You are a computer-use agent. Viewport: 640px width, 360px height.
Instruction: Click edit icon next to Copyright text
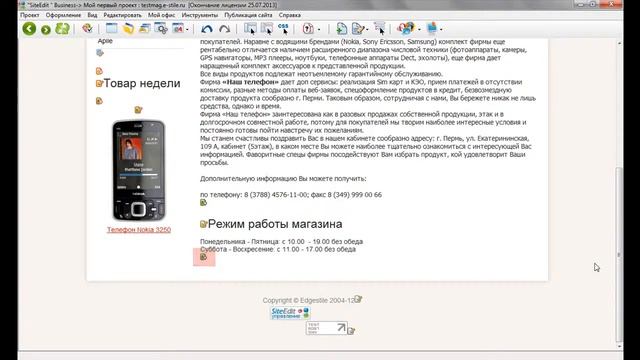[x=358, y=299]
